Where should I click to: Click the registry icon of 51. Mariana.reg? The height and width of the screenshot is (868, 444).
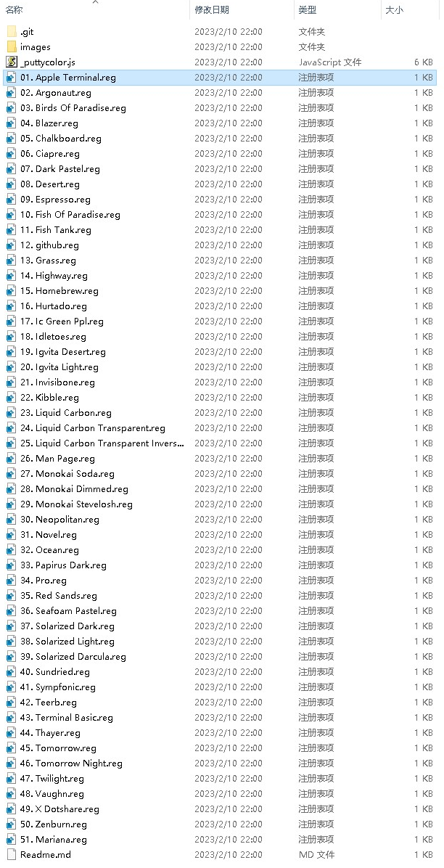pos(12,839)
